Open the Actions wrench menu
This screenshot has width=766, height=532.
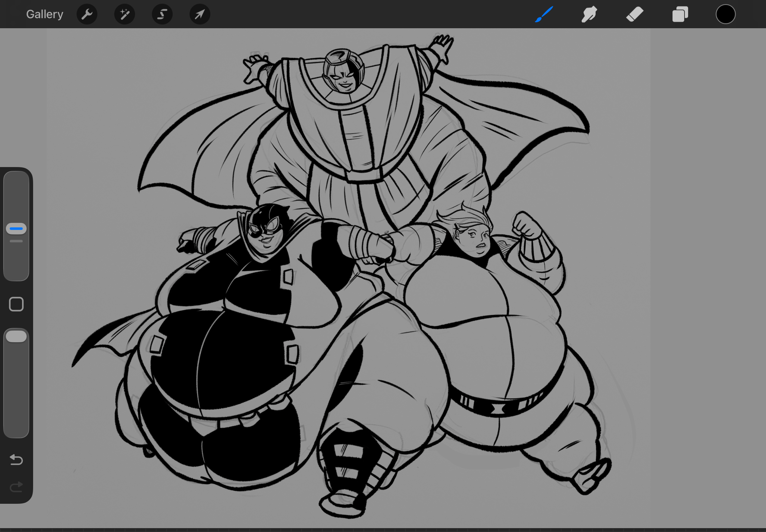click(87, 14)
